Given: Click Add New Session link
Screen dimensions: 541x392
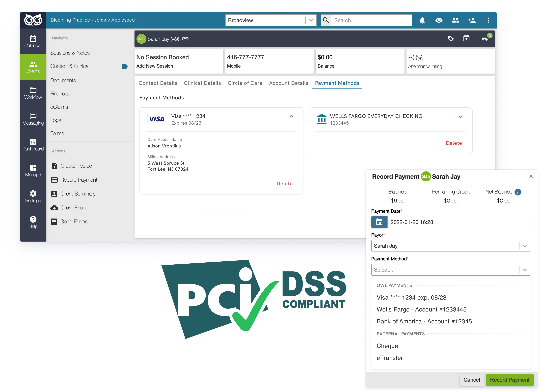Looking at the screenshot, I should click(x=155, y=66).
